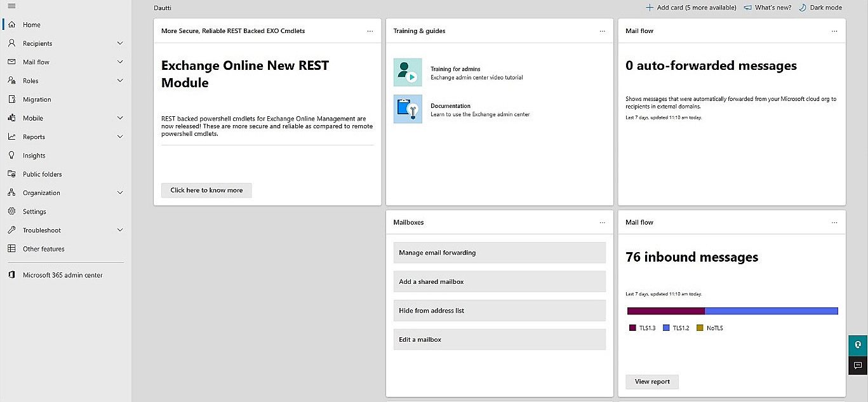Click the Organization hierarchy icon
Screen dimensions: 868x402
pos(11,192)
